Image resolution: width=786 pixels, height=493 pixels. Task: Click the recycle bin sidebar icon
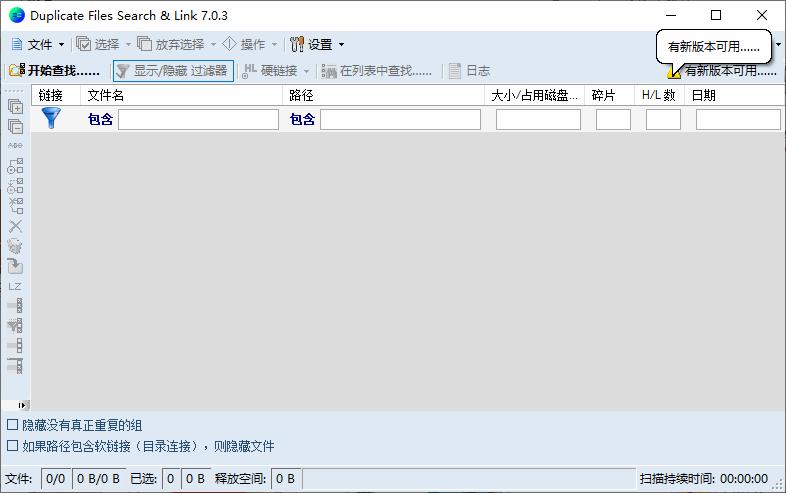point(15,246)
